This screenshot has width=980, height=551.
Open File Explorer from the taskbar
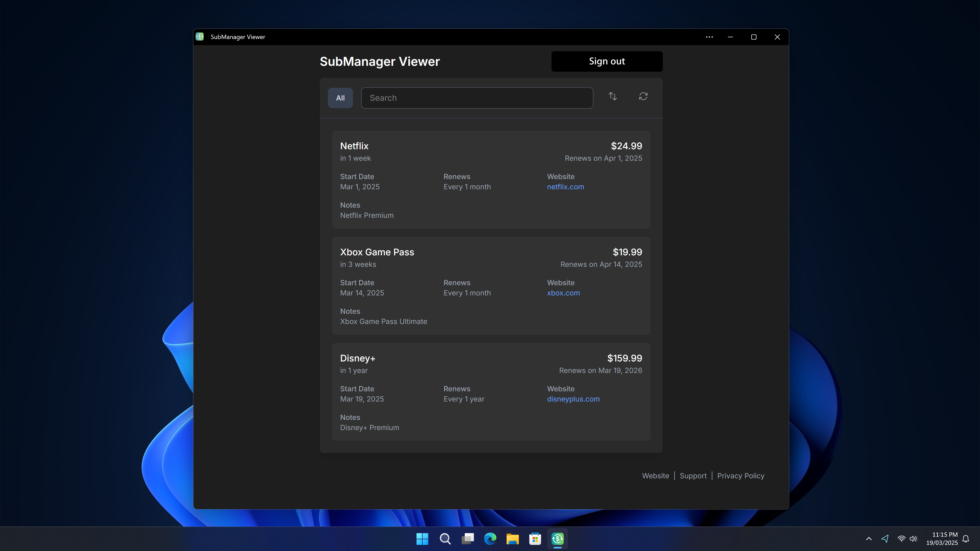[512, 539]
